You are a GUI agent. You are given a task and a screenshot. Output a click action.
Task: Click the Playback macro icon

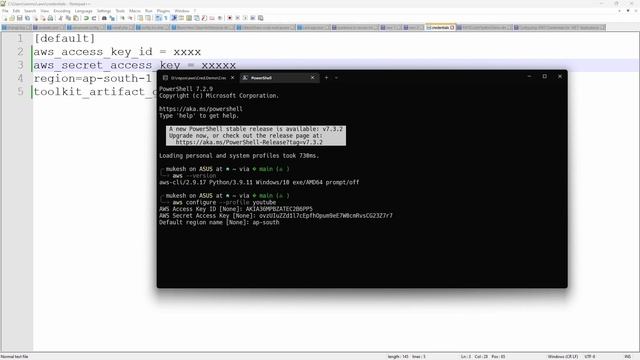[x=245, y=18]
